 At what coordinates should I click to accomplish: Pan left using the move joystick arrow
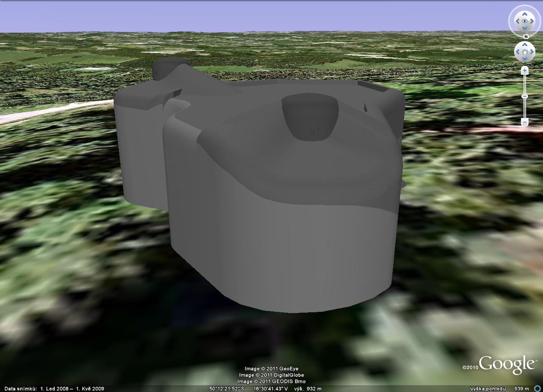pyautogui.click(x=518, y=52)
